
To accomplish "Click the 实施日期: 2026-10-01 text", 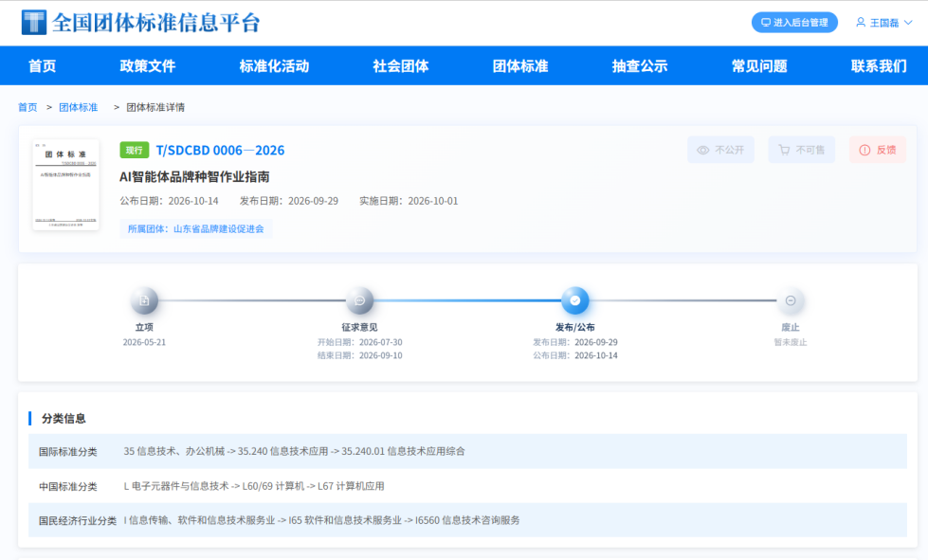I will tap(409, 201).
